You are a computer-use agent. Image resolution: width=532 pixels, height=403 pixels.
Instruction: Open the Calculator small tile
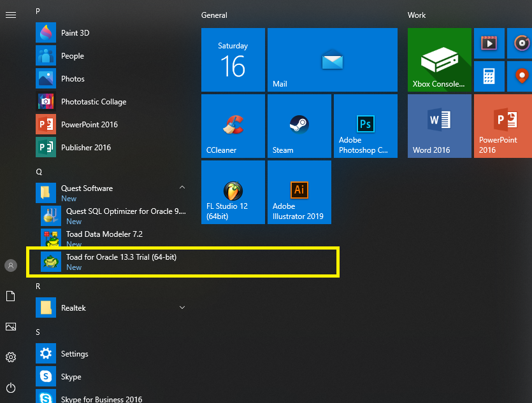click(489, 76)
